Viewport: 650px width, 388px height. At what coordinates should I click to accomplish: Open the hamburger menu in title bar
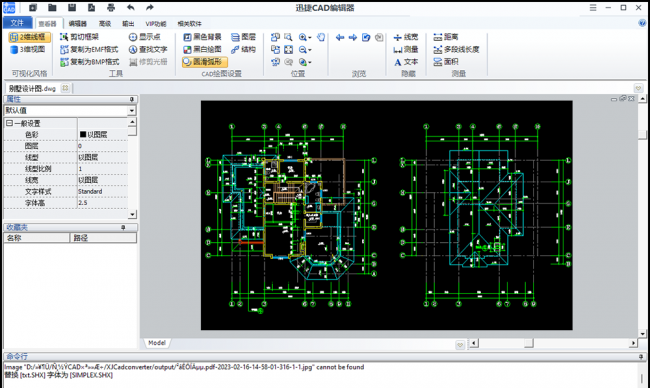coord(593,7)
